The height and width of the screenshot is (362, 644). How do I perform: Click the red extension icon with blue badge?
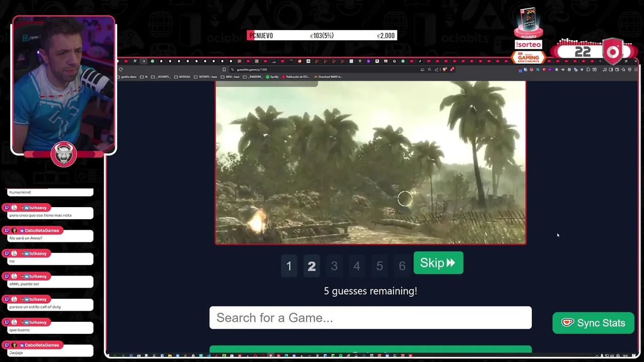click(519, 69)
